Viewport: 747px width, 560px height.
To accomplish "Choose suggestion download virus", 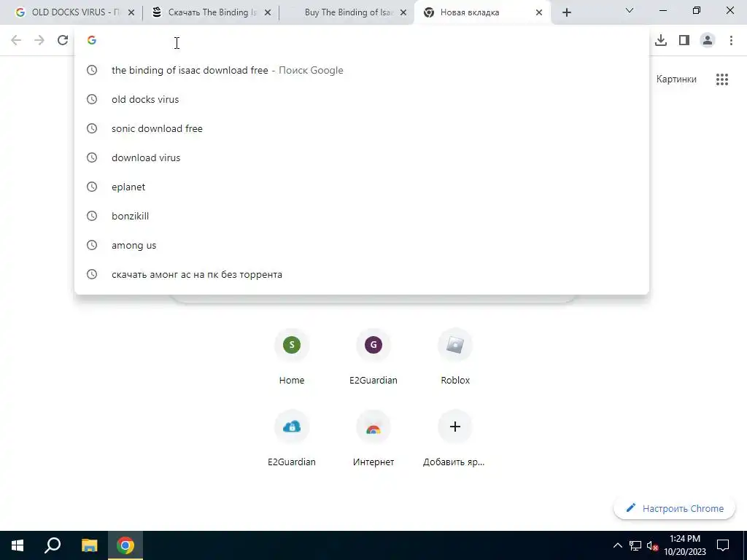I will point(362,157).
